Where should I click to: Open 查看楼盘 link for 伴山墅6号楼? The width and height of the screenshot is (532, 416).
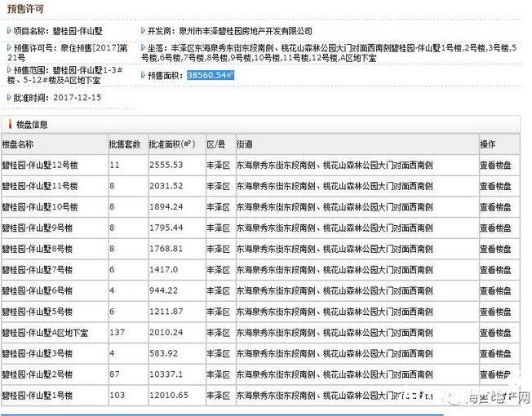495,291
